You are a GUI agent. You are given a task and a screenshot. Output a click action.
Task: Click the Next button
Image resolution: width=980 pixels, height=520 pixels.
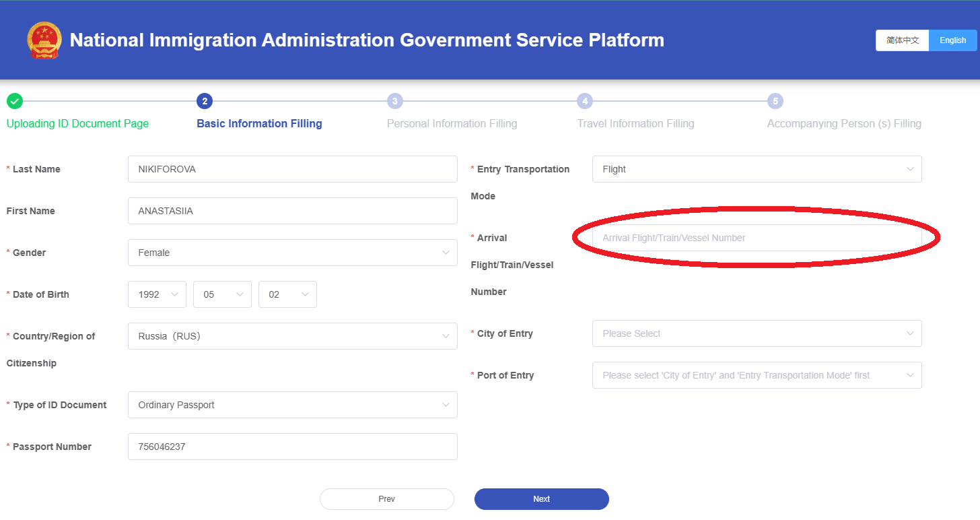[541, 499]
